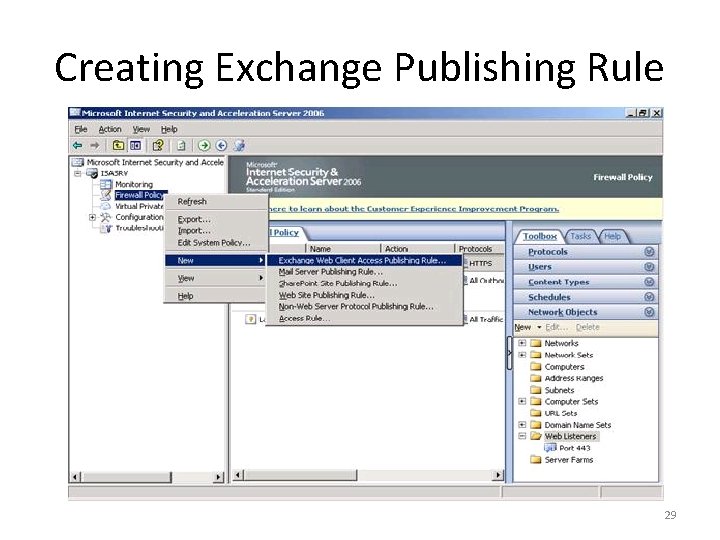Select the Web Listeners folder
Image resolution: width=720 pixels, height=540 pixels.
pos(570,436)
